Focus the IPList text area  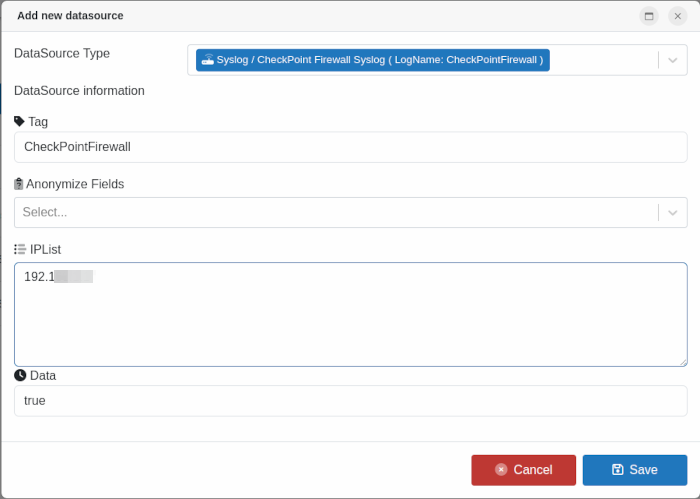click(x=350, y=314)
